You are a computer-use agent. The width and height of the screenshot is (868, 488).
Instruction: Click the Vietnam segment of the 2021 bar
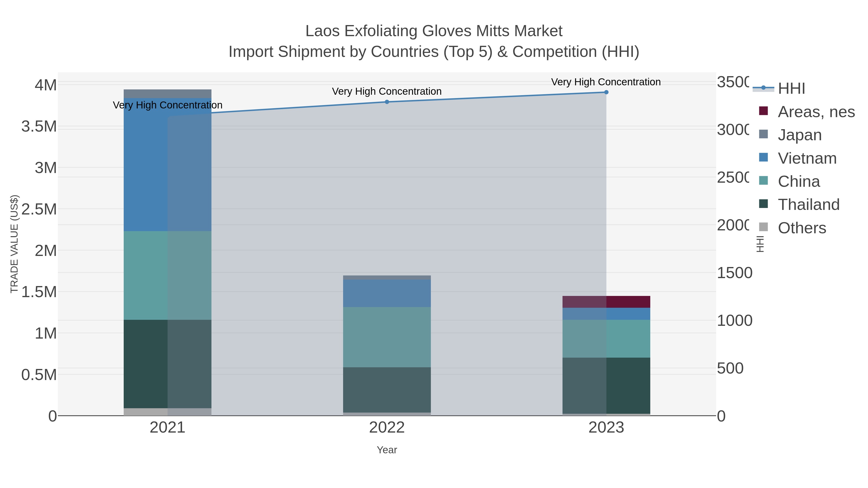pyautogui.click(x=168, y=164)
